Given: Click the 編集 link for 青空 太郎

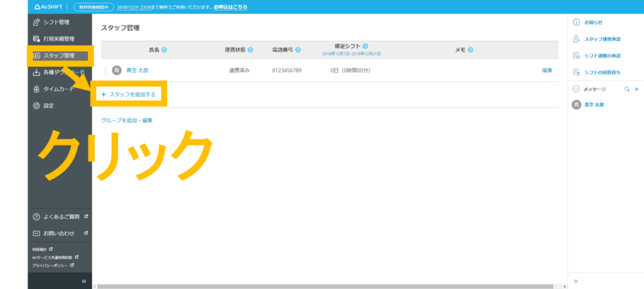Looking at the screenshot, I should pos(547,70).
